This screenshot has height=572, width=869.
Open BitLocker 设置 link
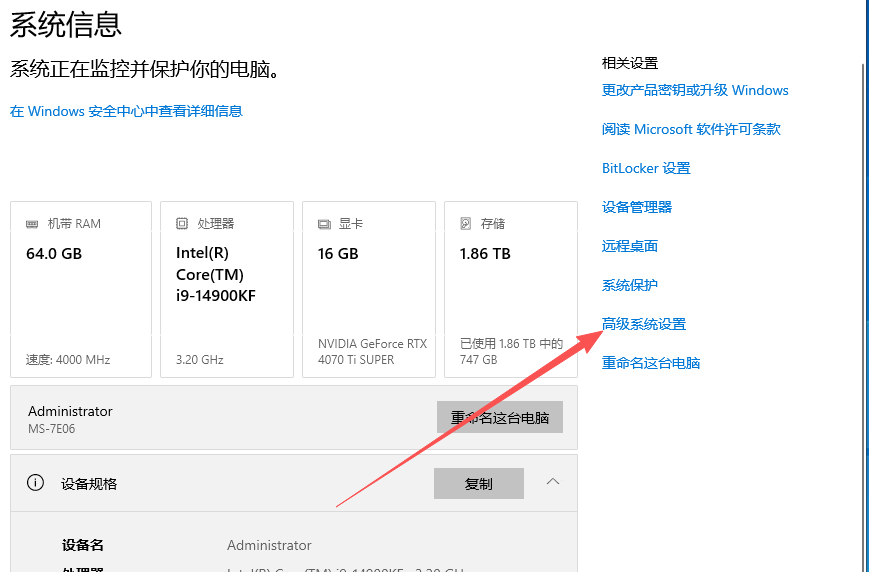pos(646,168)
